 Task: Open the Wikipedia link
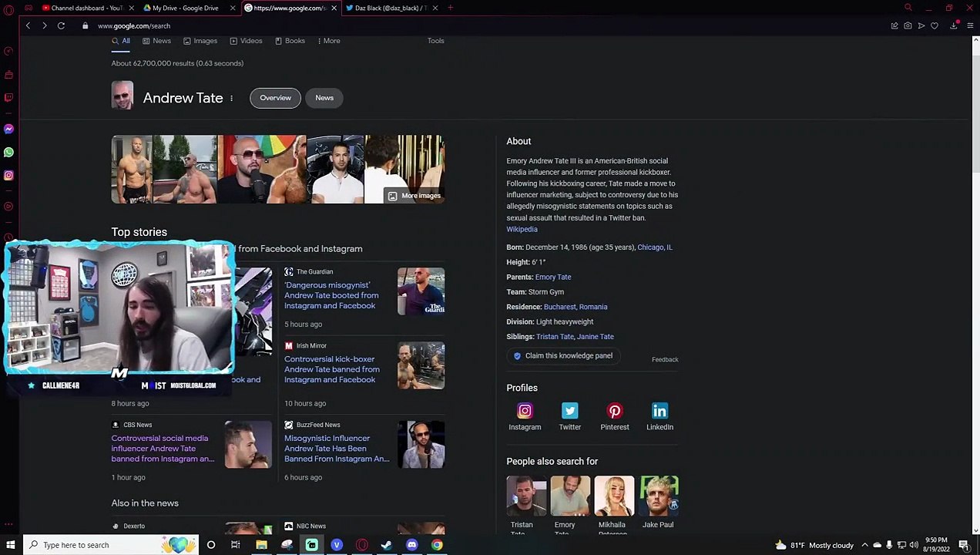point(522,229)
